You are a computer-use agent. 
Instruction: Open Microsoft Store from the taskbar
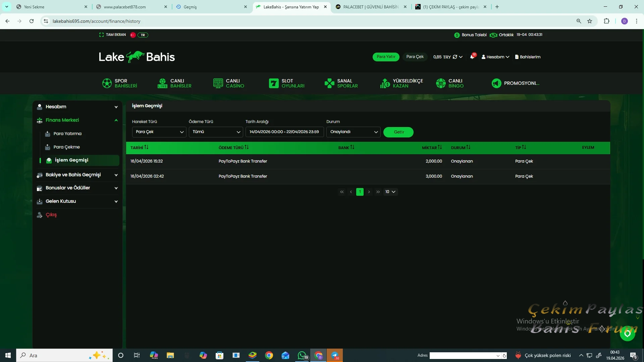pyautogui.click(x=220, y=355)
